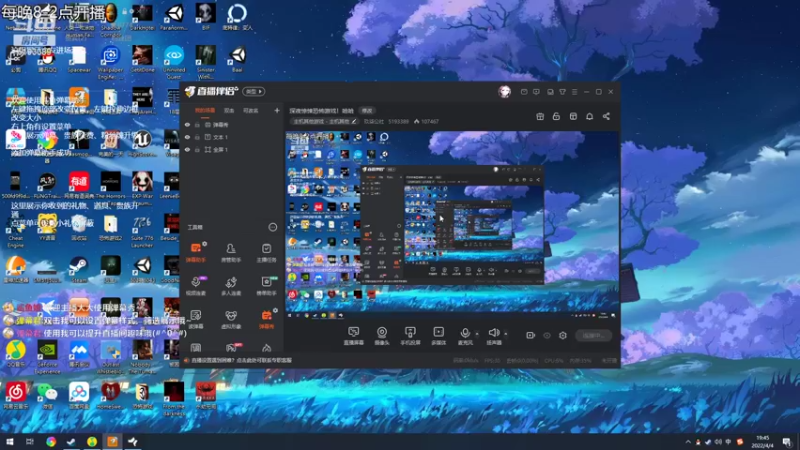Open the notification center icon
Viewport: 800px width, 450px height.
click(787, 442)
